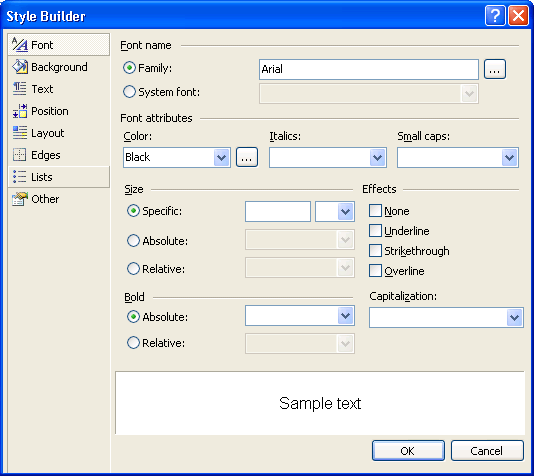This screenshot has width=534, height=476.
Task: Choose the Relative size radio button
Action: [133, 268]
